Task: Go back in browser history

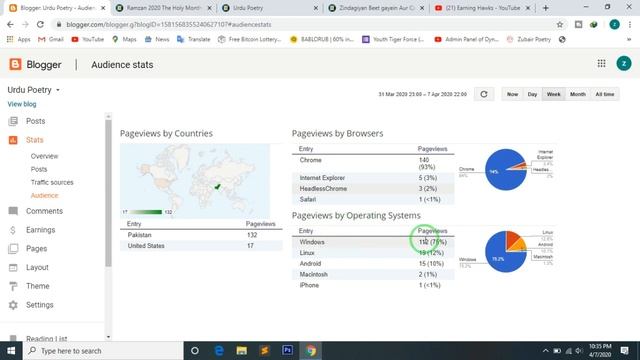Action: 10,24
